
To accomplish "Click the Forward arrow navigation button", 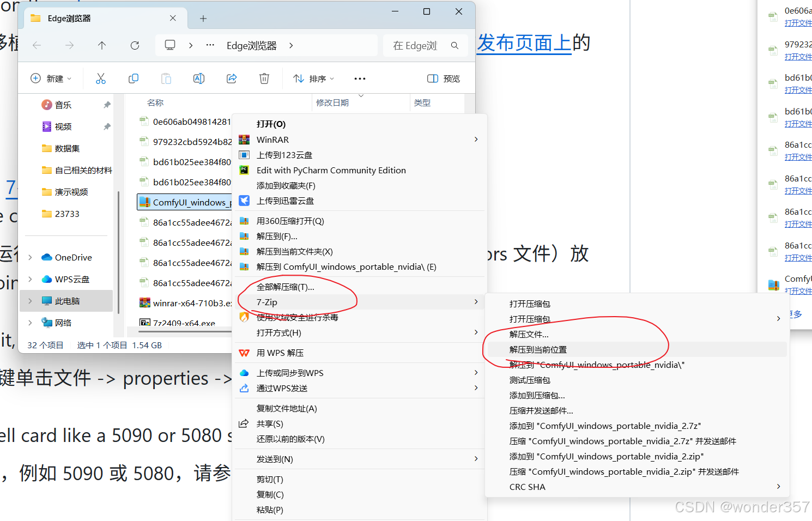I will click(69, 45).
